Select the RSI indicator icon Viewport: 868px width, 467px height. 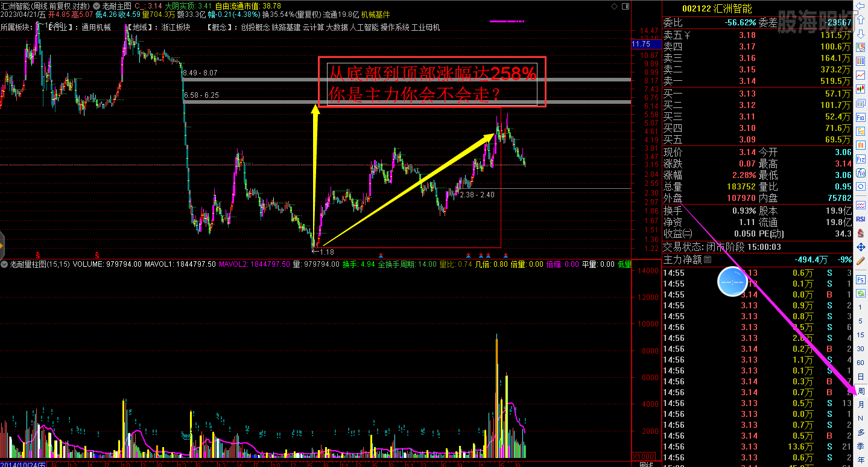(861, 219)
